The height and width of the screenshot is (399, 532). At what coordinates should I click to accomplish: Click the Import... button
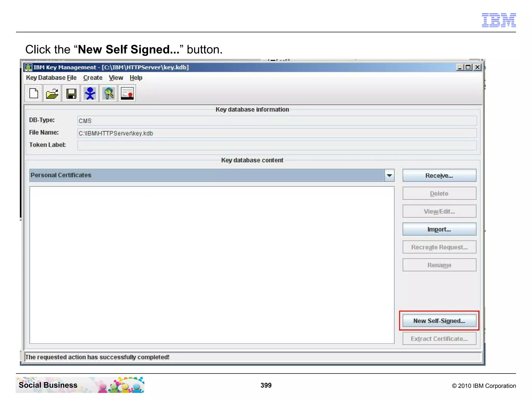click(x=439, y=229)
